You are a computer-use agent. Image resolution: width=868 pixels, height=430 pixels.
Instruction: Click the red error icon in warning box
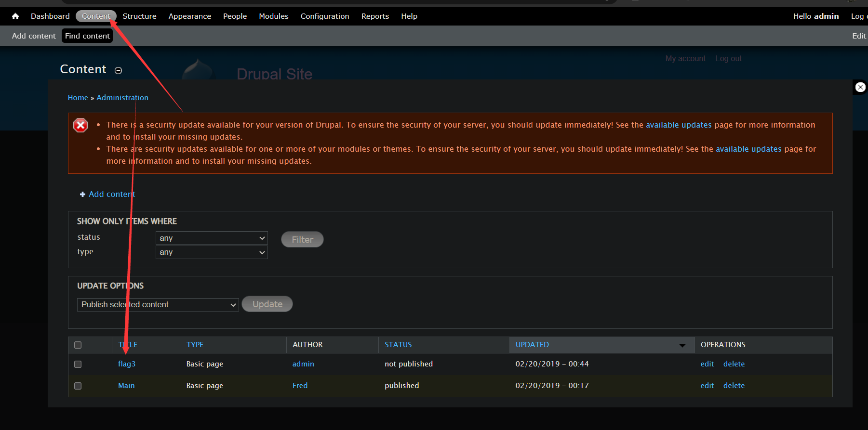(80, 126)
